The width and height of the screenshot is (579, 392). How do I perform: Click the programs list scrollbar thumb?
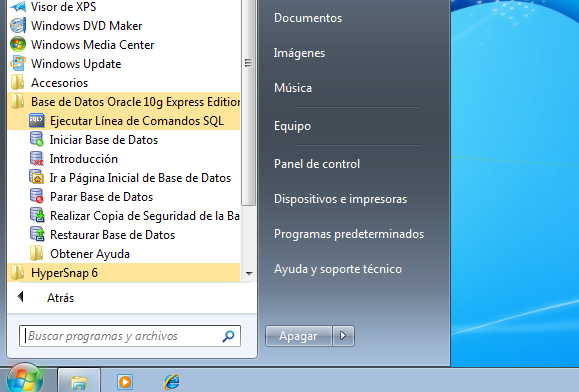pyautogui.click(x=249, y=102)
